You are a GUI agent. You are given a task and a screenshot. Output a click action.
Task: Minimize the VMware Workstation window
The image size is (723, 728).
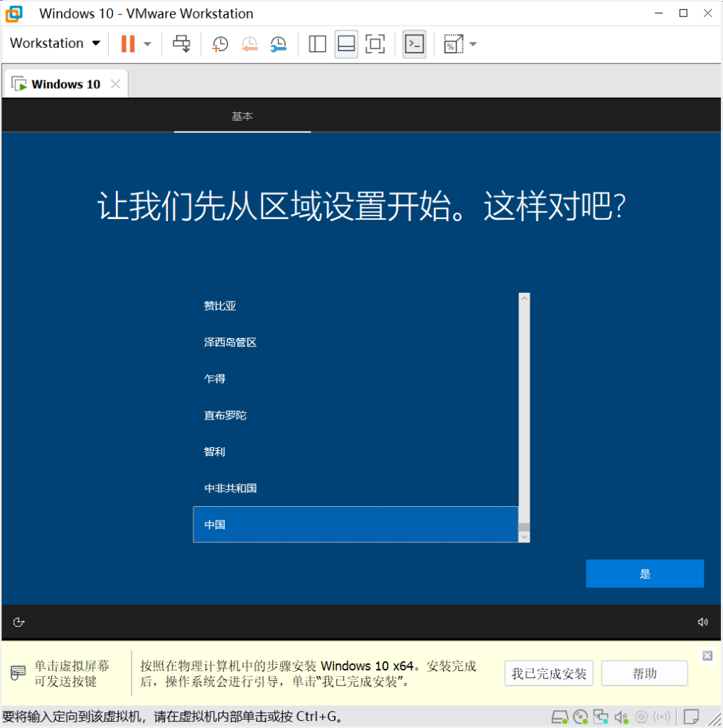tap(658, 13)
